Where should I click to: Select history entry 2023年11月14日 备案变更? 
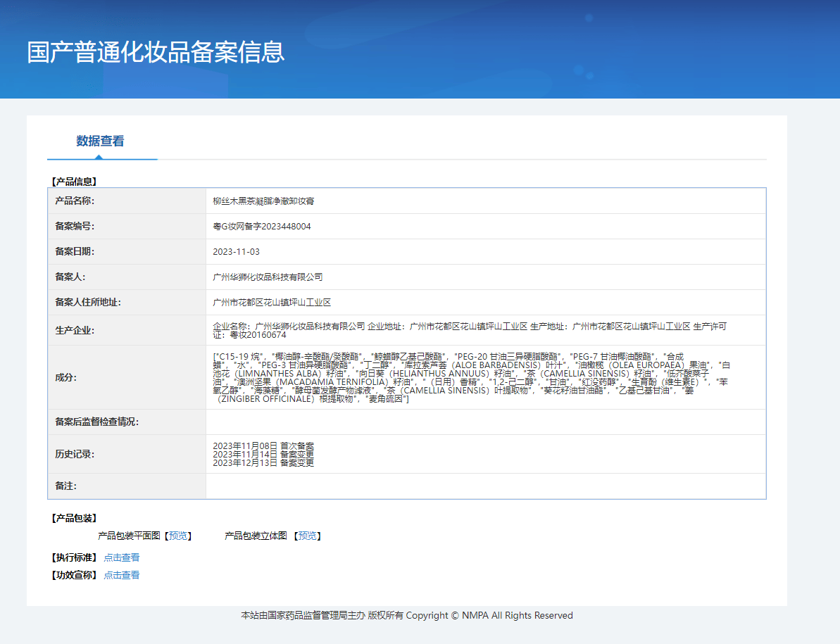[x=263, y=455]
